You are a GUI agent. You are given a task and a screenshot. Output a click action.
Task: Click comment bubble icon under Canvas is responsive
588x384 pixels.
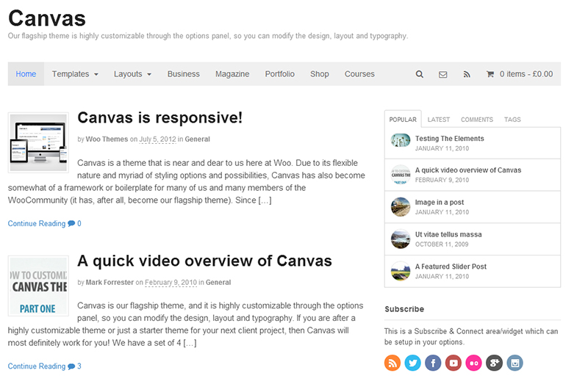[71, 223]
